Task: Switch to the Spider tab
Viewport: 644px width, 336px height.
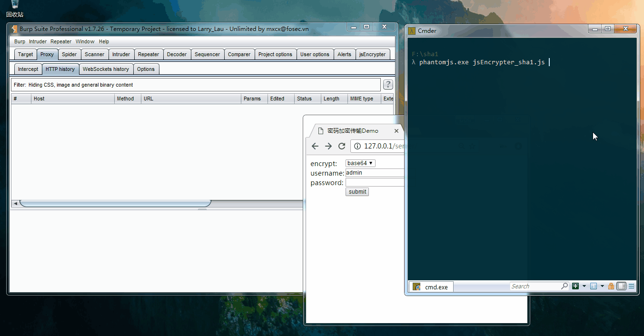Action: pyautogui.click(x=69, y=54)
